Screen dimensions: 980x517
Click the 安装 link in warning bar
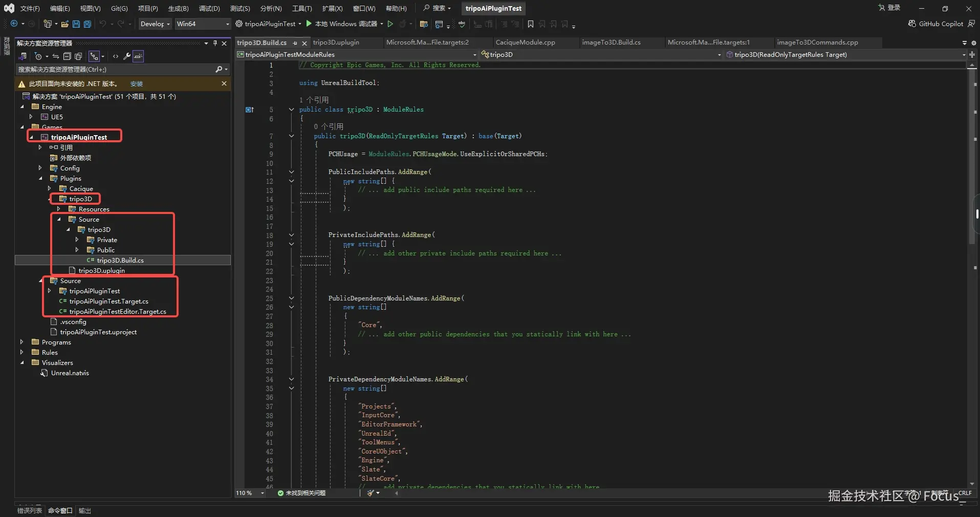pyautogui.click(x=137, y=84)
